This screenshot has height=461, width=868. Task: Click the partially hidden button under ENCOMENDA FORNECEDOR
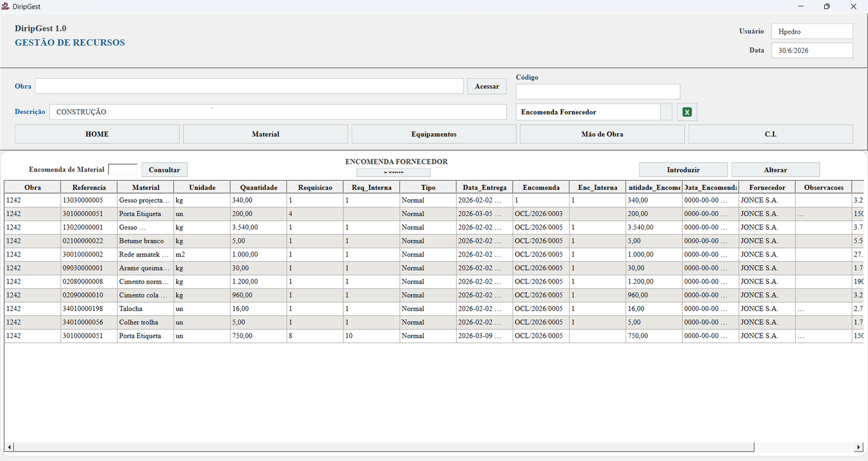click(393, 172)
